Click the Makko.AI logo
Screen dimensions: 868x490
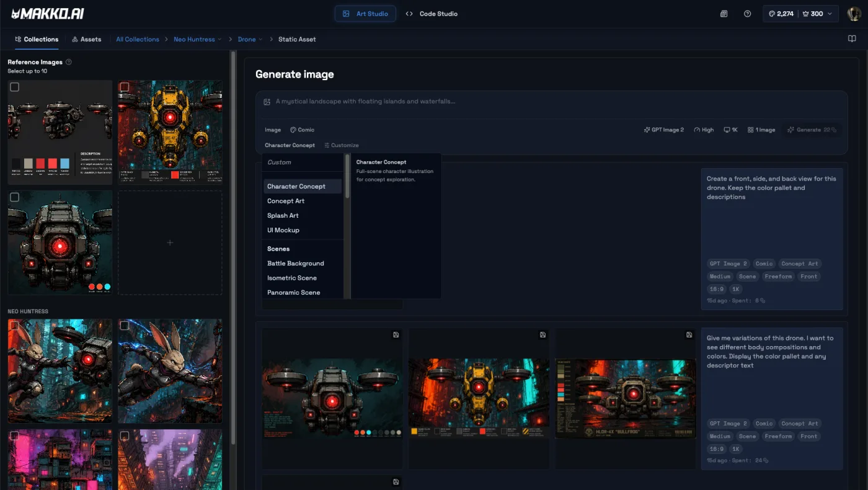point(48,13)
